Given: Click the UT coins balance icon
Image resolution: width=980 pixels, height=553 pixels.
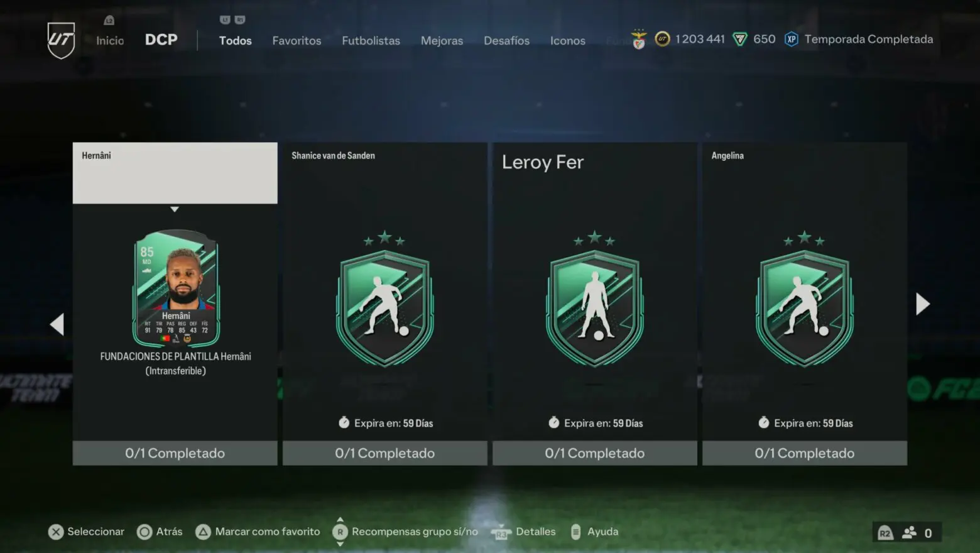Looking at the screenshot, I should 662,39.
